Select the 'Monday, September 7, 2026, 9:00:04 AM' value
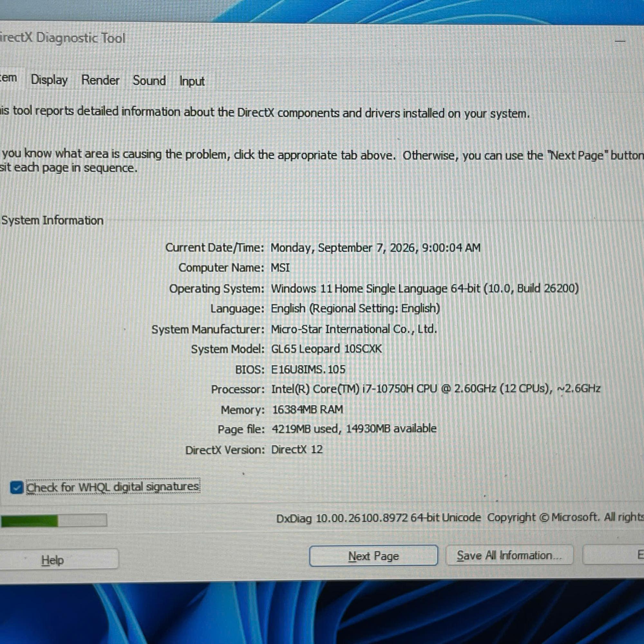The height and width of the screenshot is (644, 644). click(x=375, y=248)
